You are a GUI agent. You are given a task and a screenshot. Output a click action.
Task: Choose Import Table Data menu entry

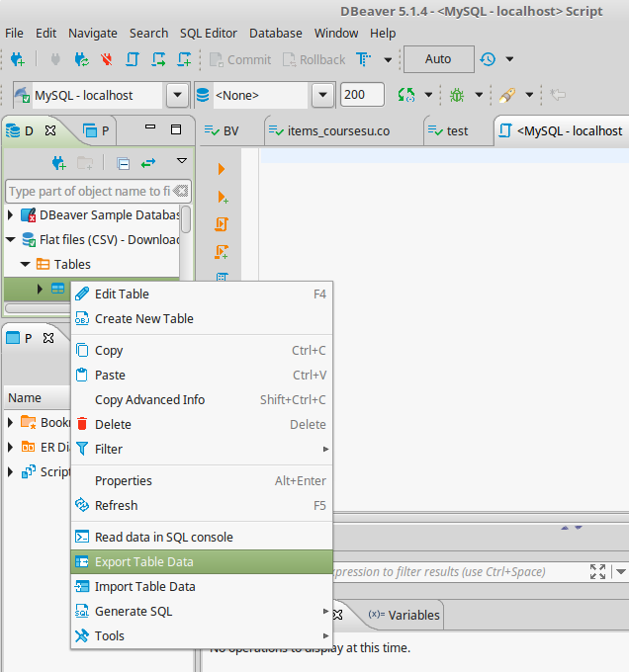tap(202, 587)
